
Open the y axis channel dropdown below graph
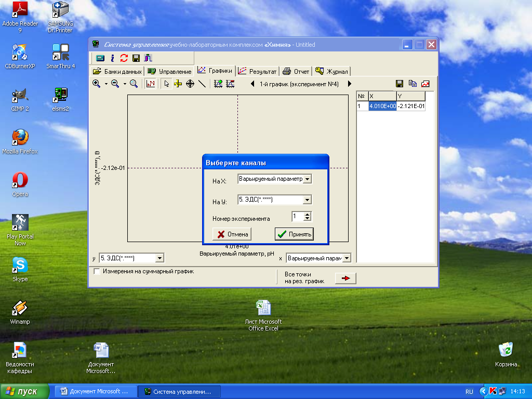(x=160, y=258)
